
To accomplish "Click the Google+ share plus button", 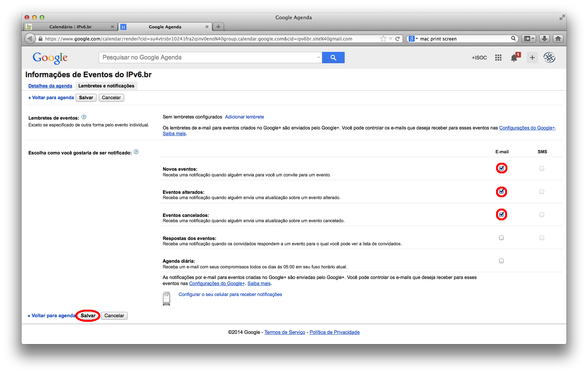I will coord(532,58).
